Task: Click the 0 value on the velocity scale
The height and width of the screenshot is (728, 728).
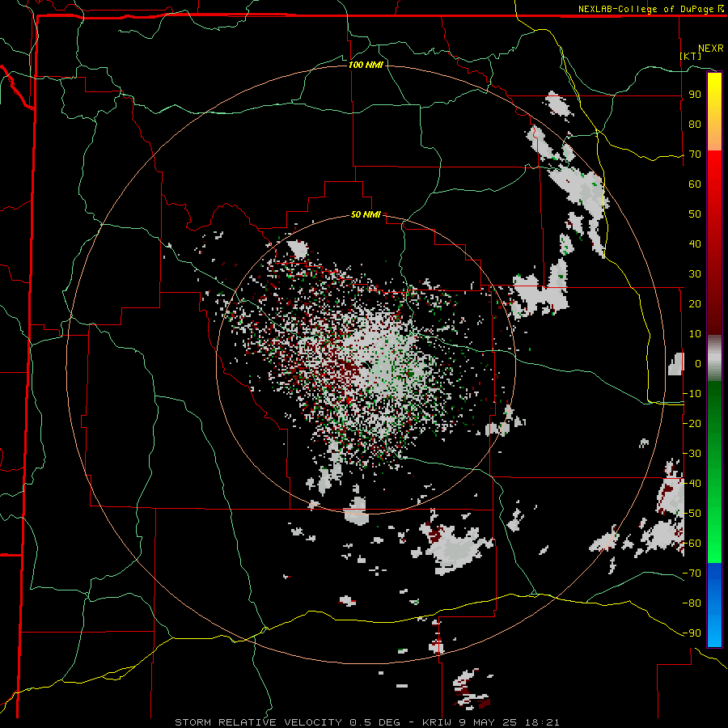Action: pos(697,363)
